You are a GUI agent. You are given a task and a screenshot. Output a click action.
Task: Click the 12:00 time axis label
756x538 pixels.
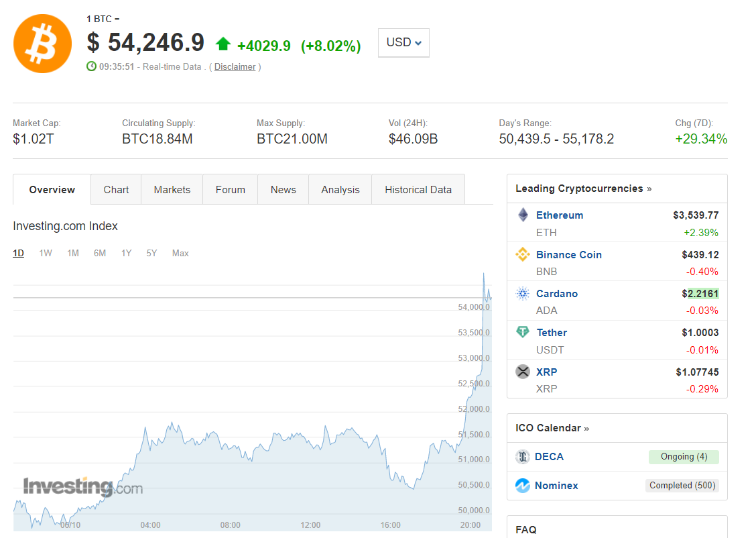click(310, 525)
